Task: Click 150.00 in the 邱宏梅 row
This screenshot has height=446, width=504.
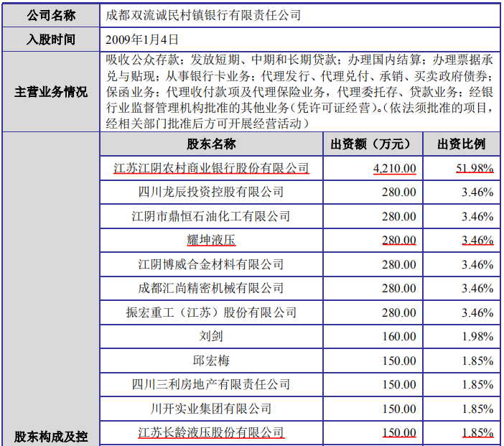Action: pos(399,361)
